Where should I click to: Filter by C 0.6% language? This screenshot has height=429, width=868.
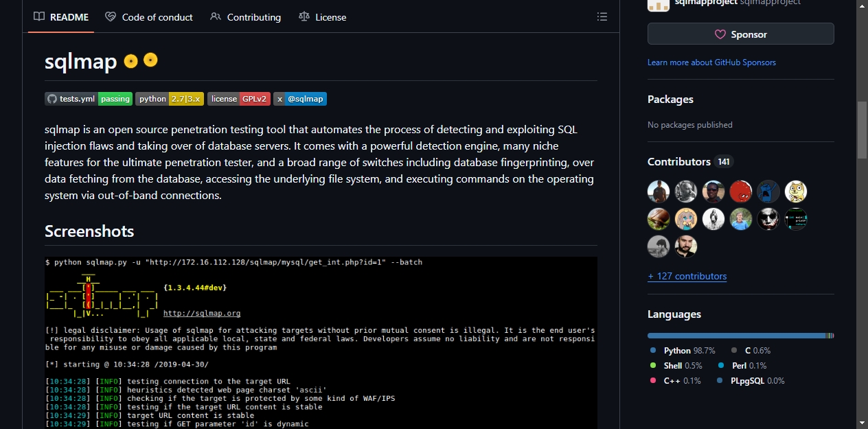751,351
